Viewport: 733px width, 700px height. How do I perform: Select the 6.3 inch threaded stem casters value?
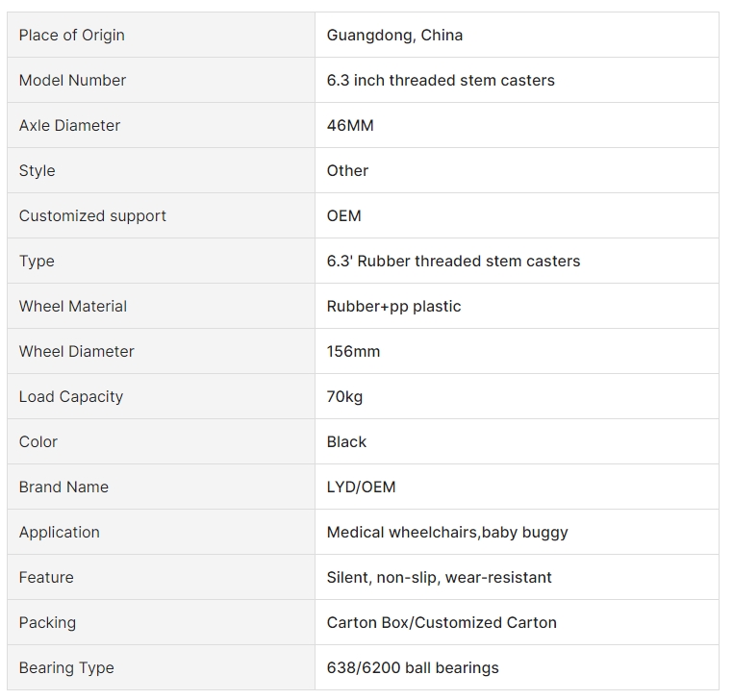coord(441,81)
